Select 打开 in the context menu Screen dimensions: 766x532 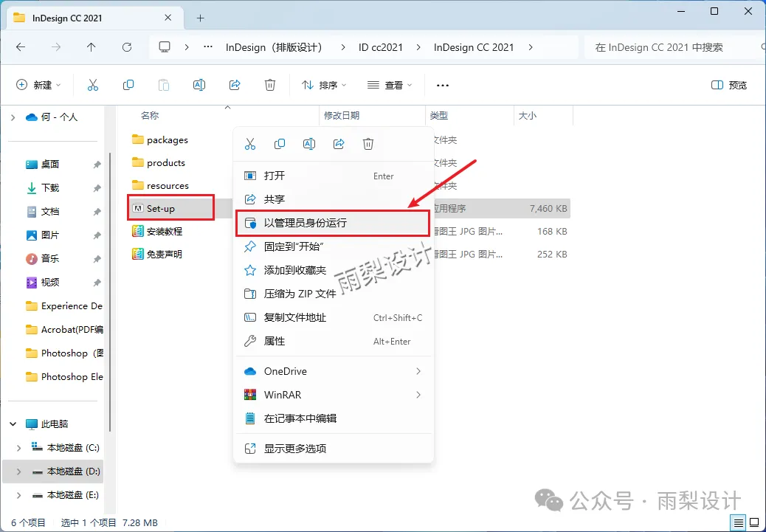point(334,176)
